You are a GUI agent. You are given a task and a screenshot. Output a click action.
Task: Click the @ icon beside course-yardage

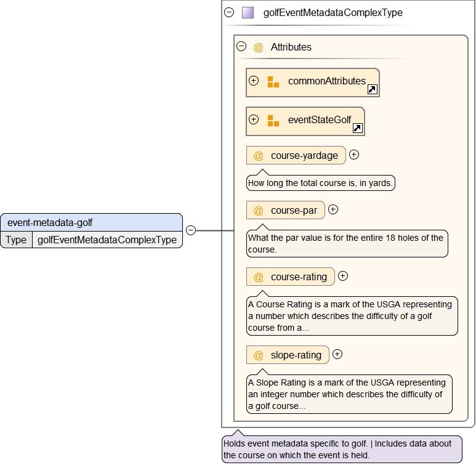tap(259, 156)
